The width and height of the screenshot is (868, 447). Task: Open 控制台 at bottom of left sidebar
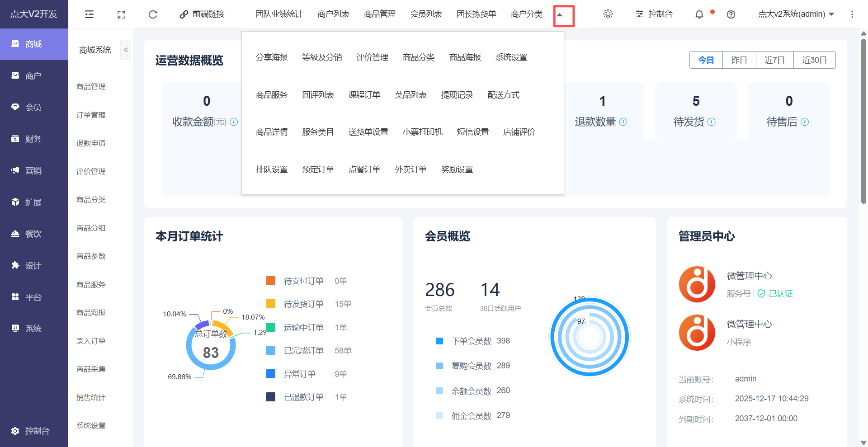(34, 431)
